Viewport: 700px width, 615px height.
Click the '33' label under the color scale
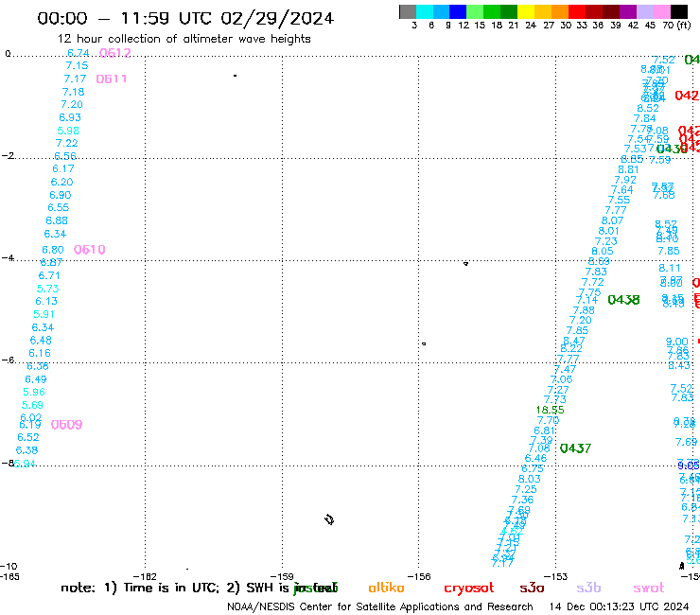click(x=581, y=25)
